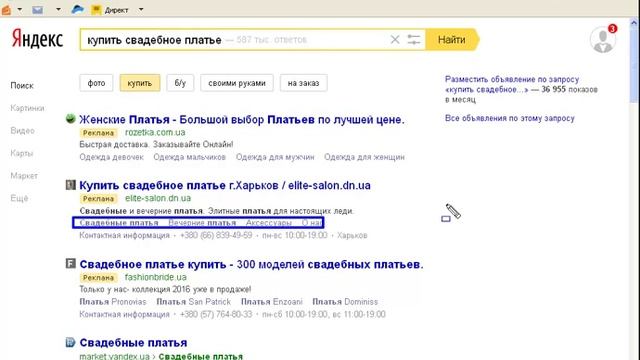Switch to Поиск in the sidebar

tap(22, 86)
